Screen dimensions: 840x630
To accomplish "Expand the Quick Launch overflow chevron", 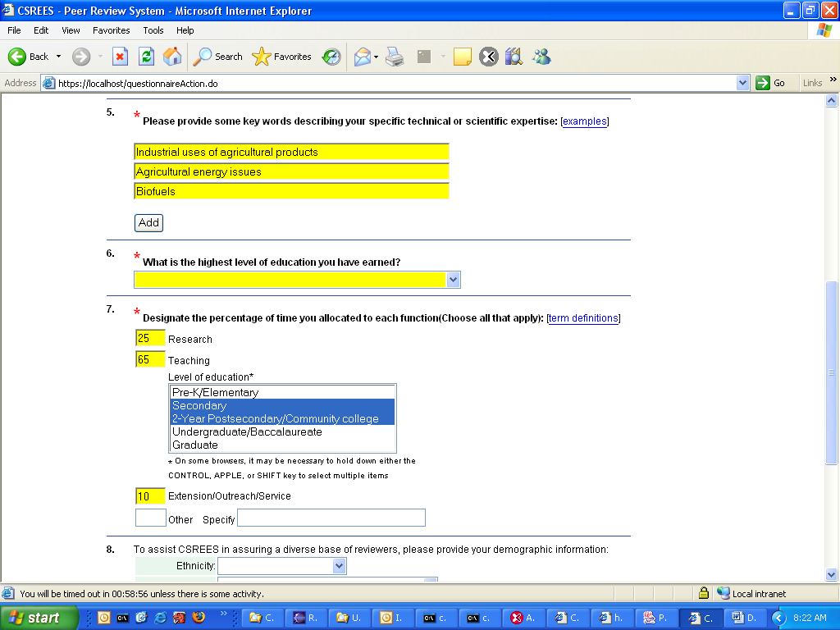I will 223,613.
